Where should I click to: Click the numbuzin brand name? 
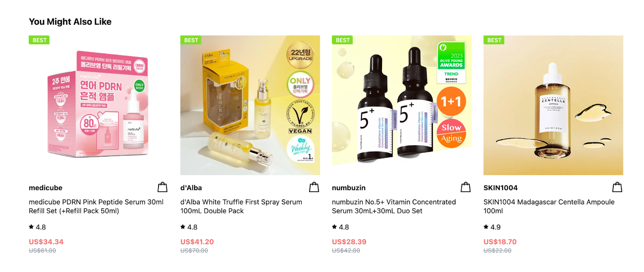coord(349,188)
